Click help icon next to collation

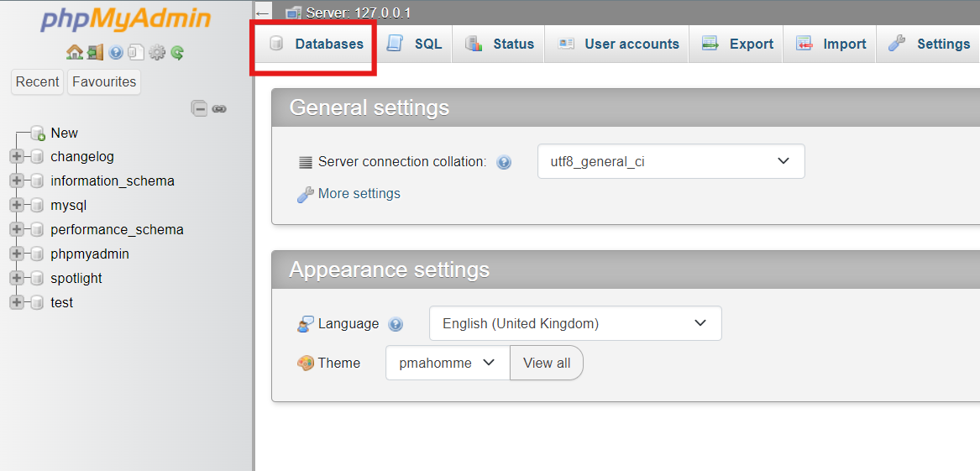(x=504, y=162)
